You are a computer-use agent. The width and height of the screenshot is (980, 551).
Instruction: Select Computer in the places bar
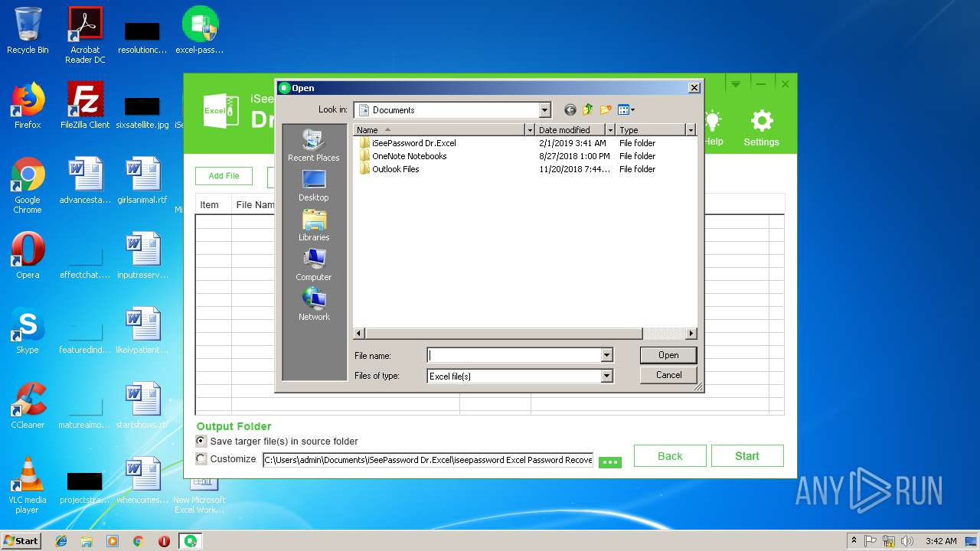[x=314, y=265]
